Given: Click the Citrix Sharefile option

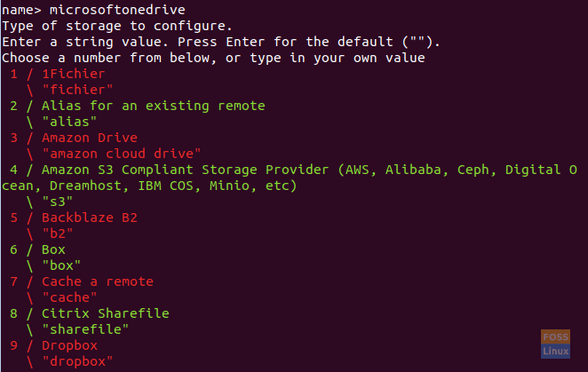Looking at the screenshot, I should (89, 313).
